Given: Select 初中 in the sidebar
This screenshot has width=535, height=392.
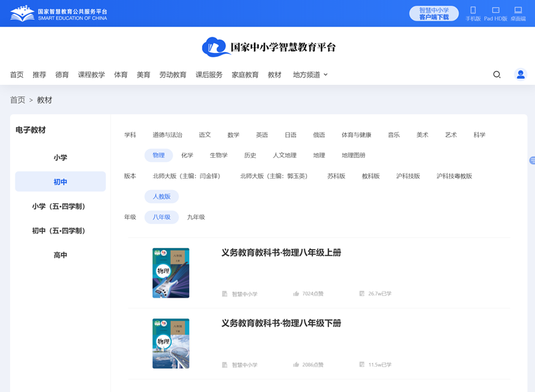Looking at the screenshot, I should (x=60, y=181).
